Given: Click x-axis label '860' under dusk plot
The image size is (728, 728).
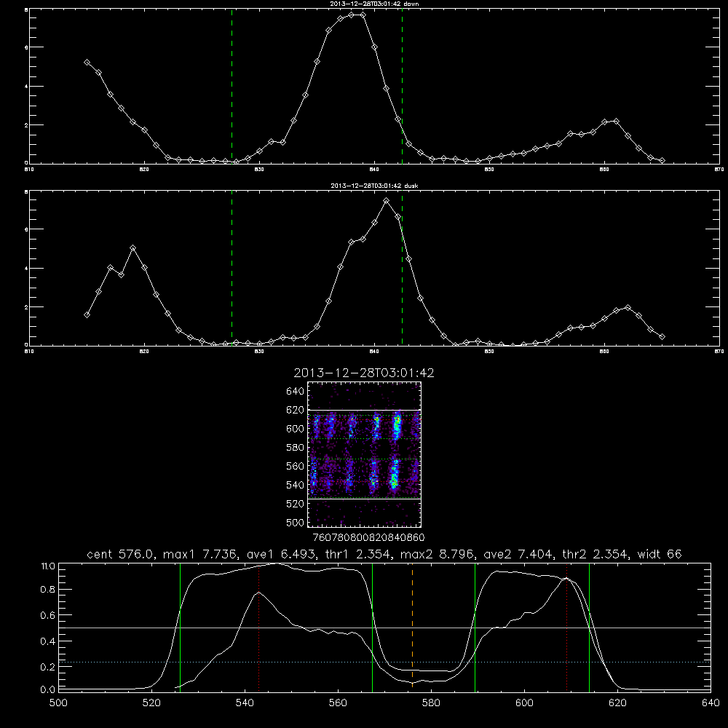Looking at the screenshot, I should [x=604, y=352].
